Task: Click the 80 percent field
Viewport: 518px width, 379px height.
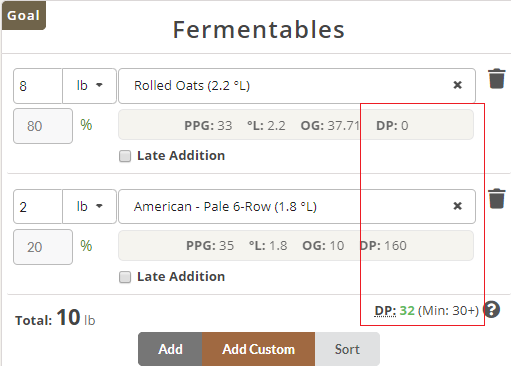Action: point(43,126)
